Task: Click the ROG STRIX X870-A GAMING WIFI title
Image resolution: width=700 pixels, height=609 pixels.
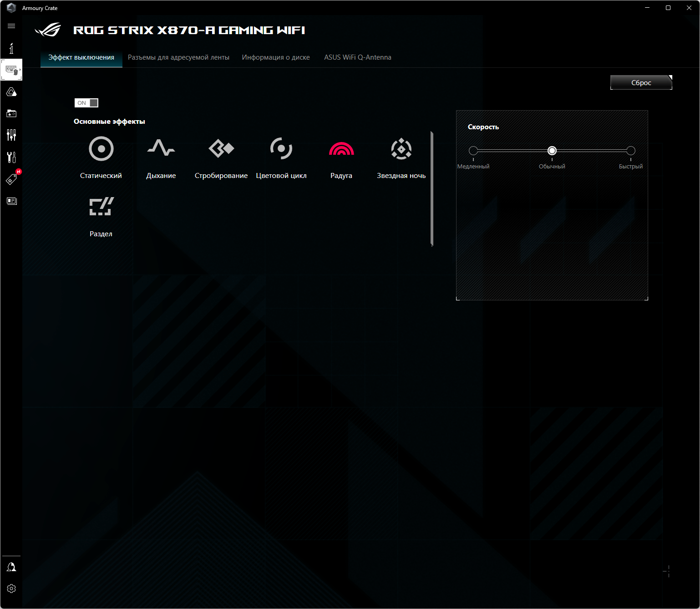Action: (189, 30)
